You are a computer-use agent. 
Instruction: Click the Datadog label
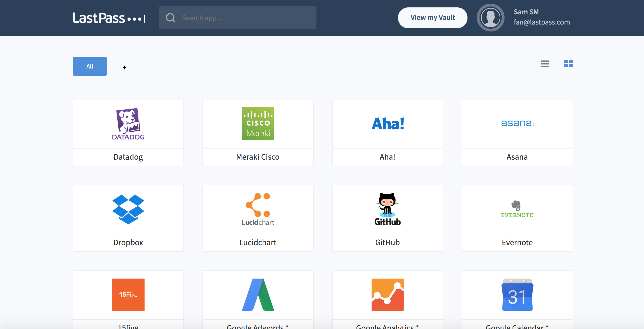[x=128, y=157]
